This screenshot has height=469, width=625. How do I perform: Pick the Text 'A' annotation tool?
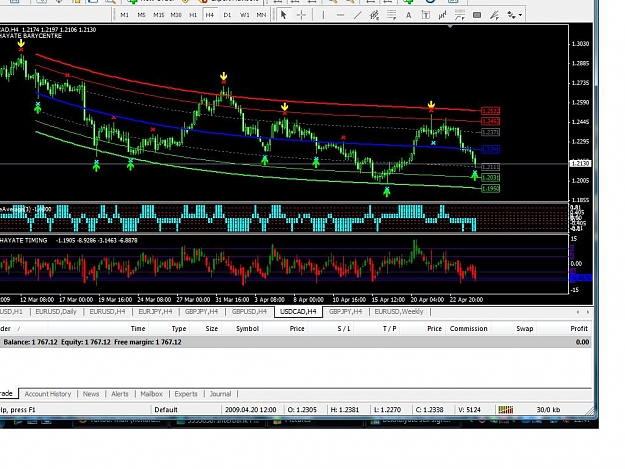click(409, 15)
